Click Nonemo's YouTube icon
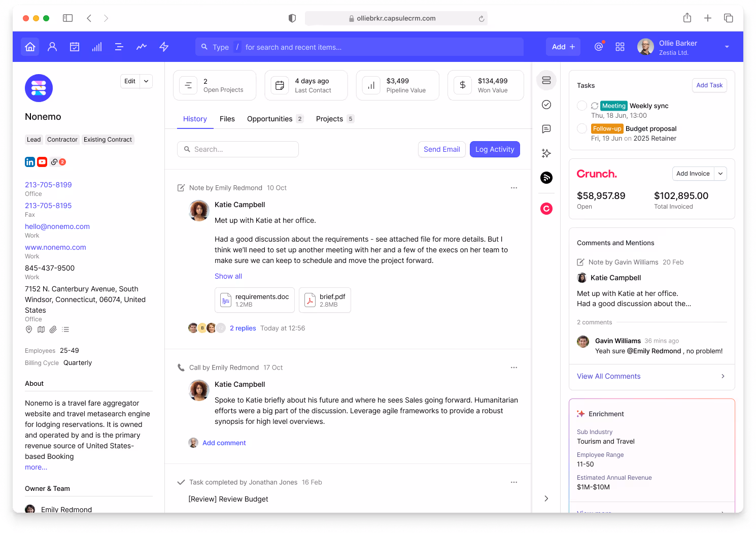This screenshot has width=756, height=533. (42, 162)
